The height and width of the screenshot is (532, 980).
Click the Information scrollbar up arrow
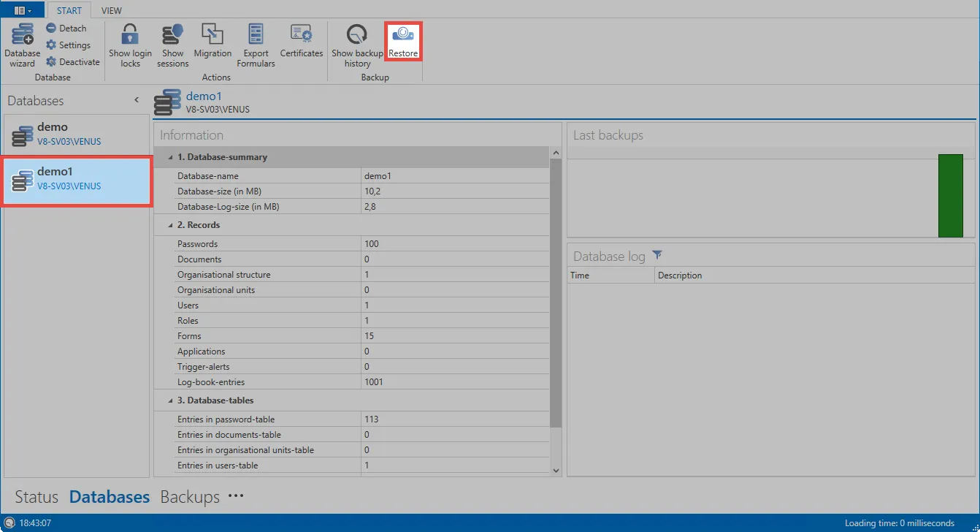pyautogui.click(x=556, y=153)
